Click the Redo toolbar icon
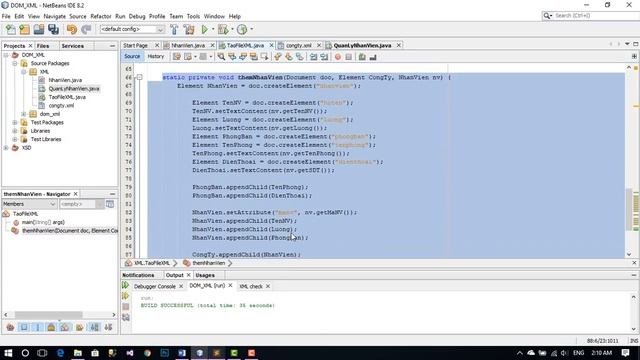The height and width of the screenshot is (360, 640). coord(86,29)
